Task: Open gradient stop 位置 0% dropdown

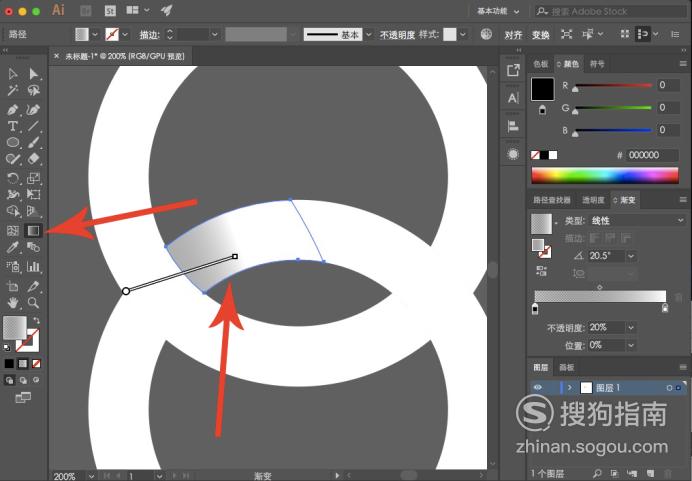Action: [631, 345]
